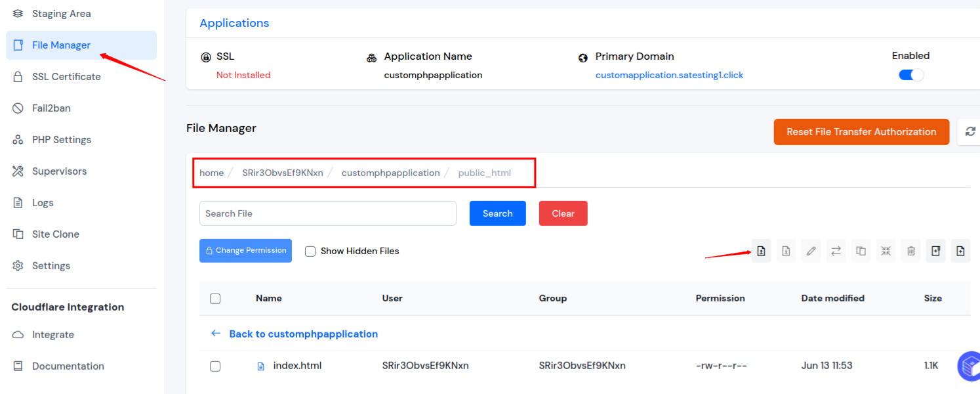Click into the Search File field
980x394 pixels.
tap(327, 213)
